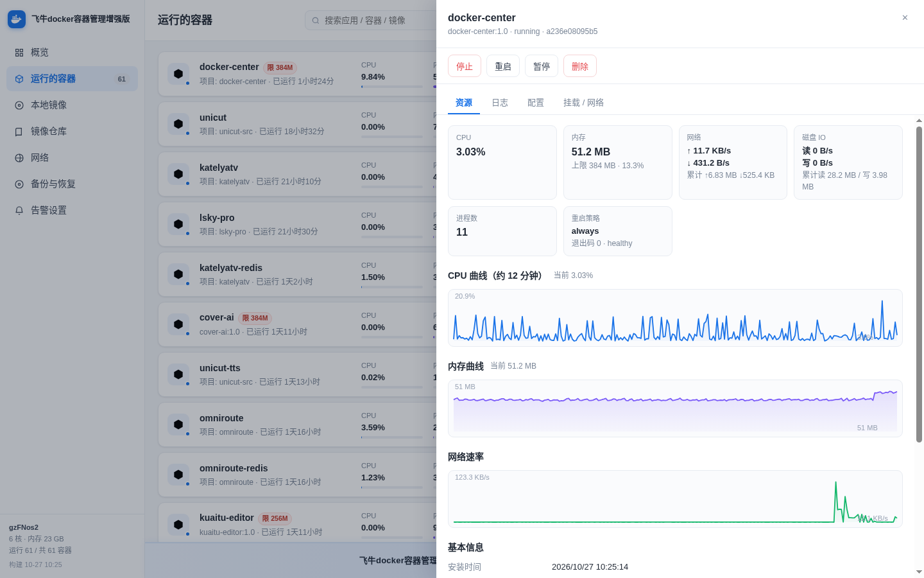Switch to the 资源 tab

tap(464, 103)
